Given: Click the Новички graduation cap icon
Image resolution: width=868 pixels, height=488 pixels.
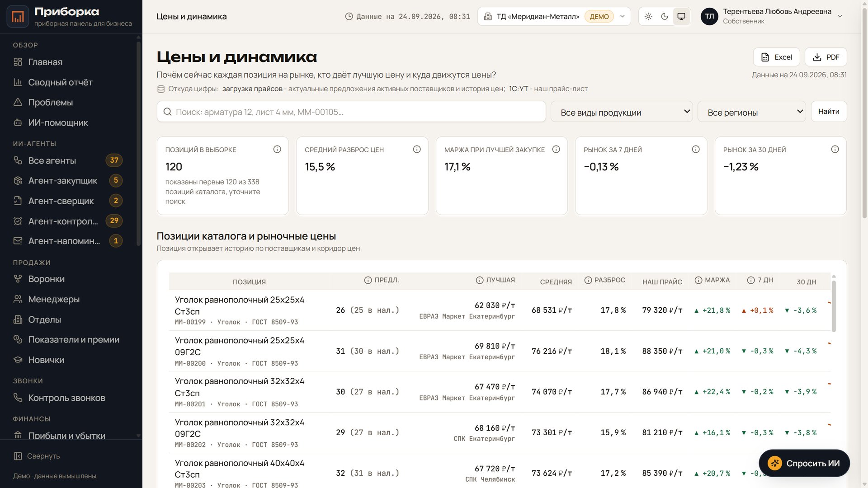Looking at the screenshot, I should [x=18, y=360].
